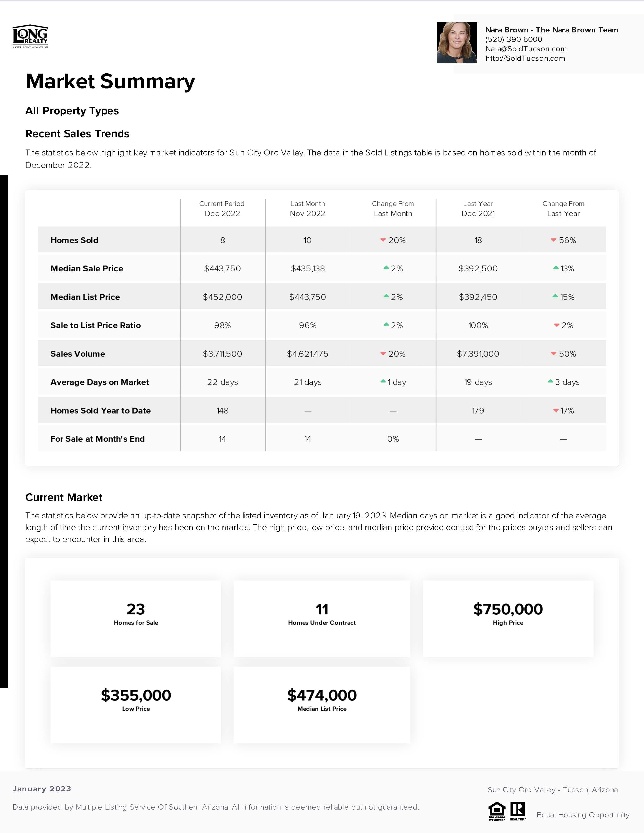644x833 pixels.
Task: Click the REALTOR logo icon
Action: click(517, 811)
